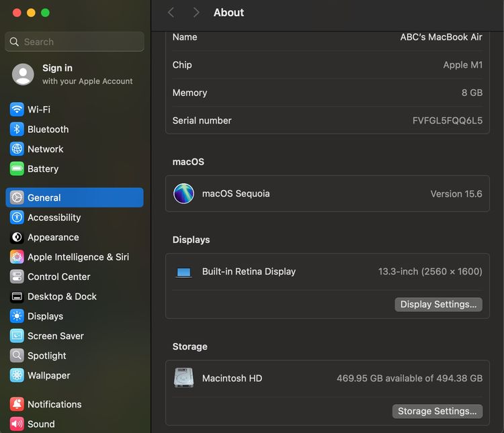Click the macOS Sequoia name

coord(236,194)
